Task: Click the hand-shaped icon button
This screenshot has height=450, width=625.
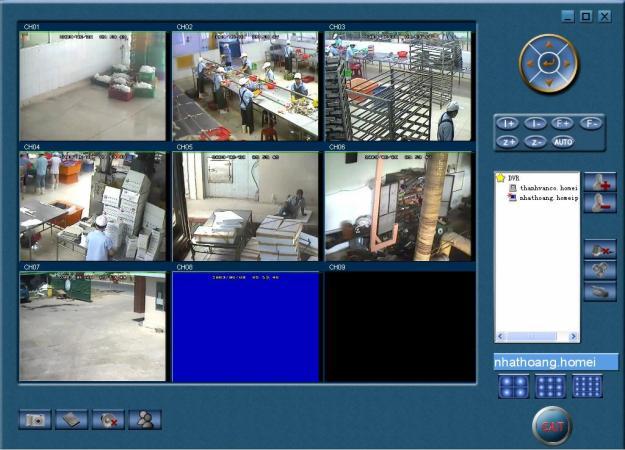Action: tap(600, 291)
